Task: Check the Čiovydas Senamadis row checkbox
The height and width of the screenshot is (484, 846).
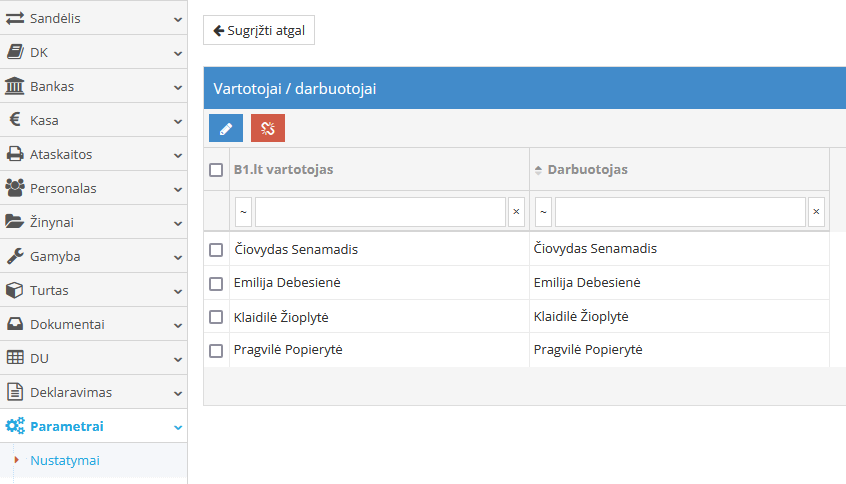Action: (216, 249)
